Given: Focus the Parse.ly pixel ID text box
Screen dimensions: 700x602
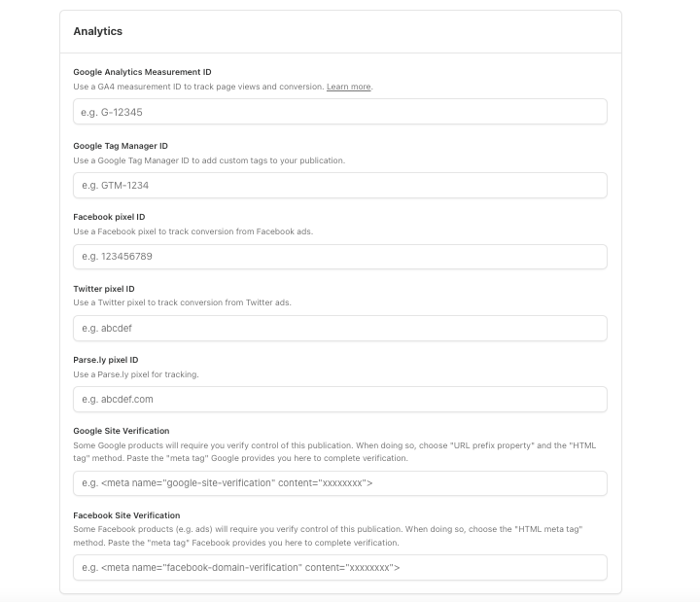Looking at the screenshot, I should coord(340,400).
